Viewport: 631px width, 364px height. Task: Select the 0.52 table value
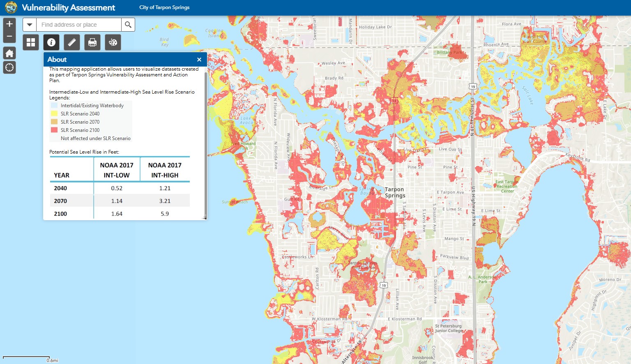117,188
